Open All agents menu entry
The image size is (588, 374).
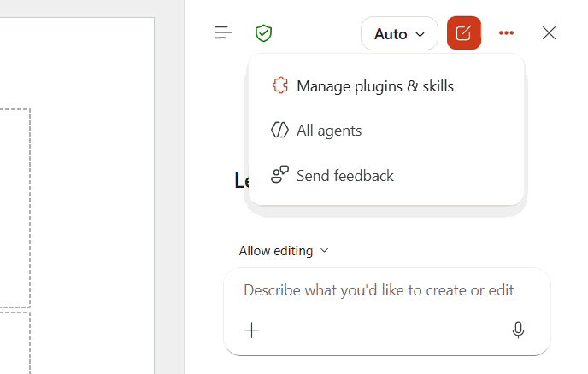click(x=386, y=131)
